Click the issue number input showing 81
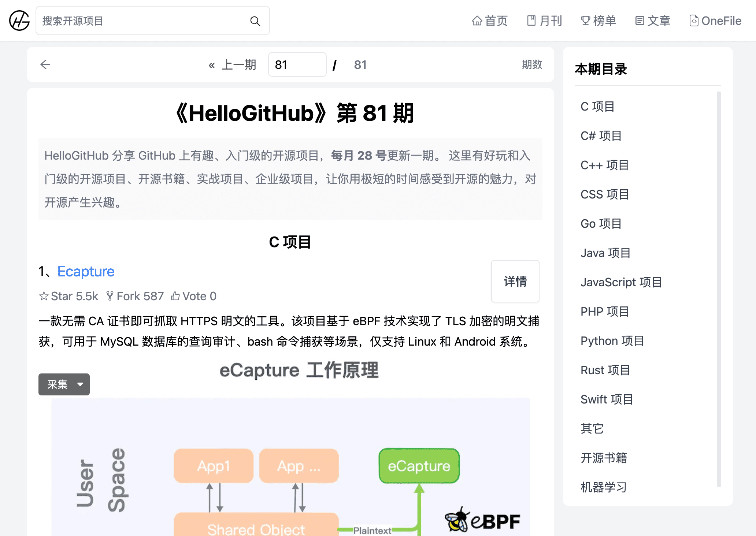The width and height of the screenshot is (756, 536). (297, 64)
